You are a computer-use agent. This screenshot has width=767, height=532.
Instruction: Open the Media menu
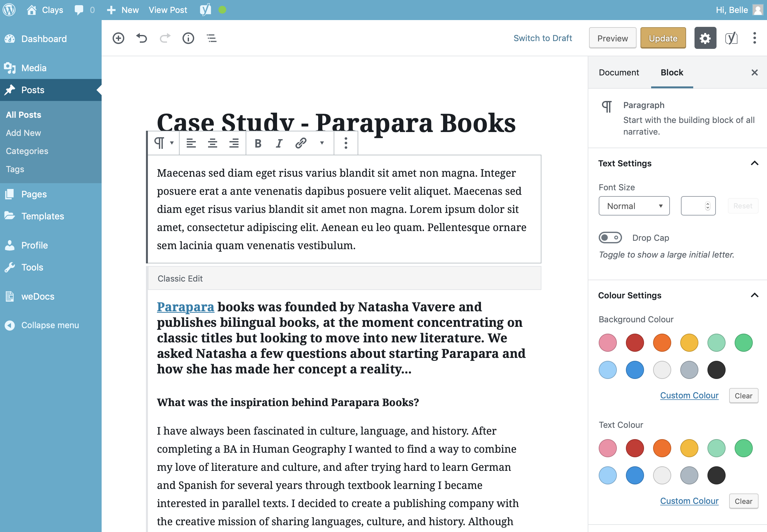tap(51, 68)
